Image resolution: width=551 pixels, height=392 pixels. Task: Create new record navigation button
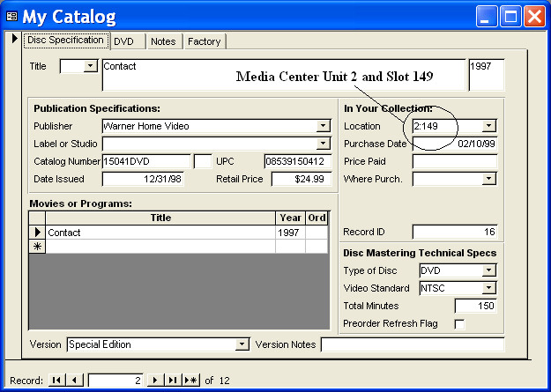190,380
